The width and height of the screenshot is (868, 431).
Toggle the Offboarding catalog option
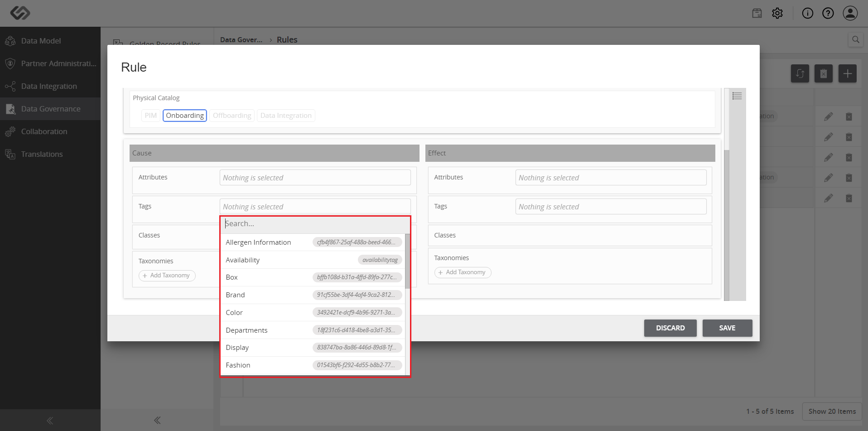[x=232, y=116]
